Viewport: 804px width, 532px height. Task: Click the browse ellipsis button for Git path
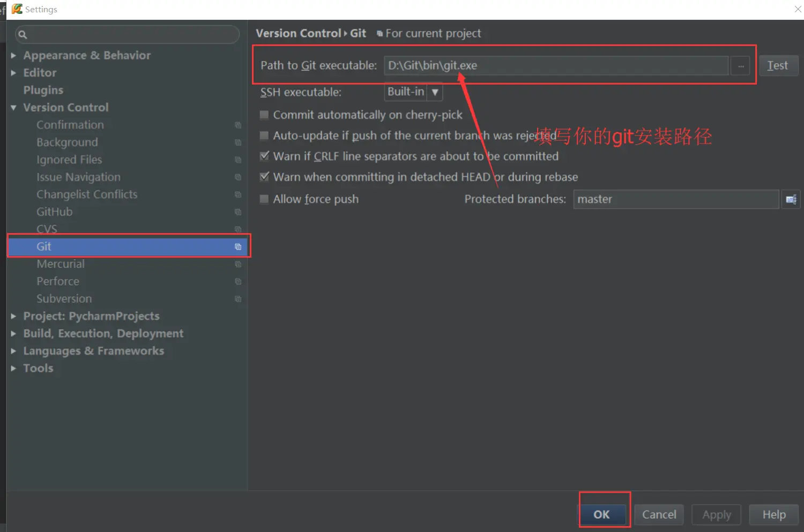(x=741, y=66)
